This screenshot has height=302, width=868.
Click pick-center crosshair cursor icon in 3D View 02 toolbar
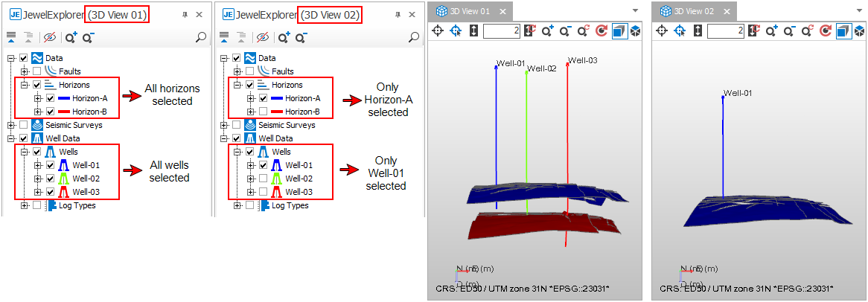(x=680, y=31)
